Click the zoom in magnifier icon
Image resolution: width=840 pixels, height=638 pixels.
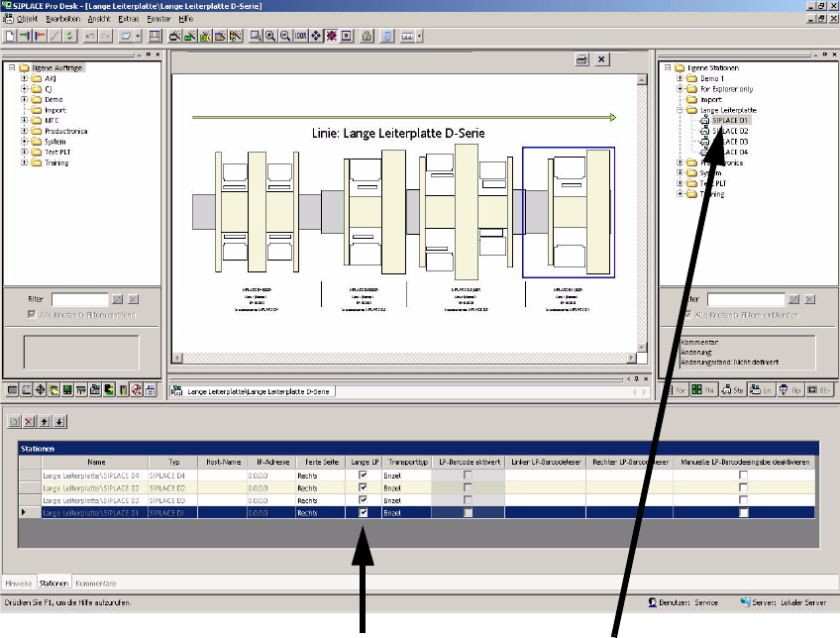tap(270, 36)
